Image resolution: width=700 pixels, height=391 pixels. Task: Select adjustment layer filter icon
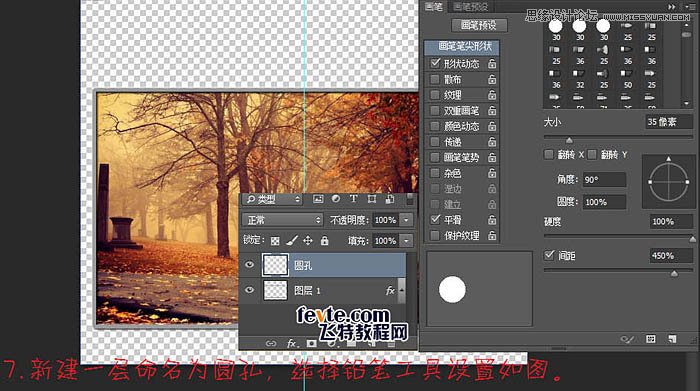tap(336, 199)
